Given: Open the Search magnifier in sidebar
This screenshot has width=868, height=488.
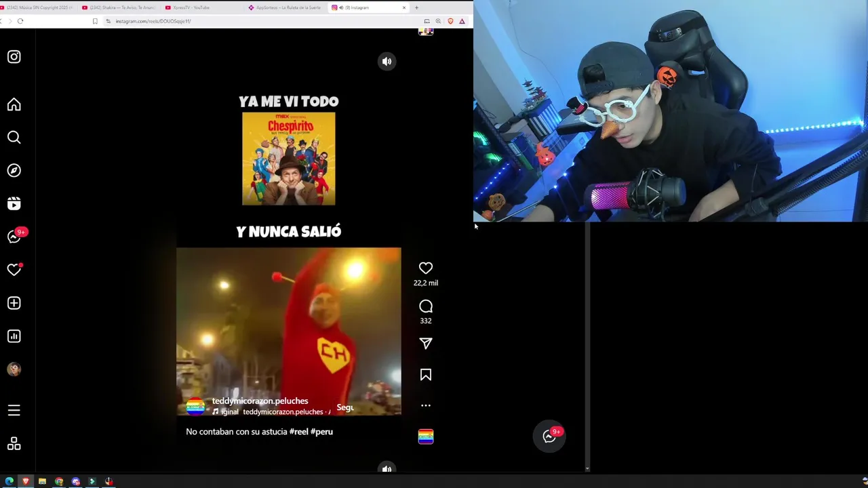Looking at the screenshot, I should [14, 138].
